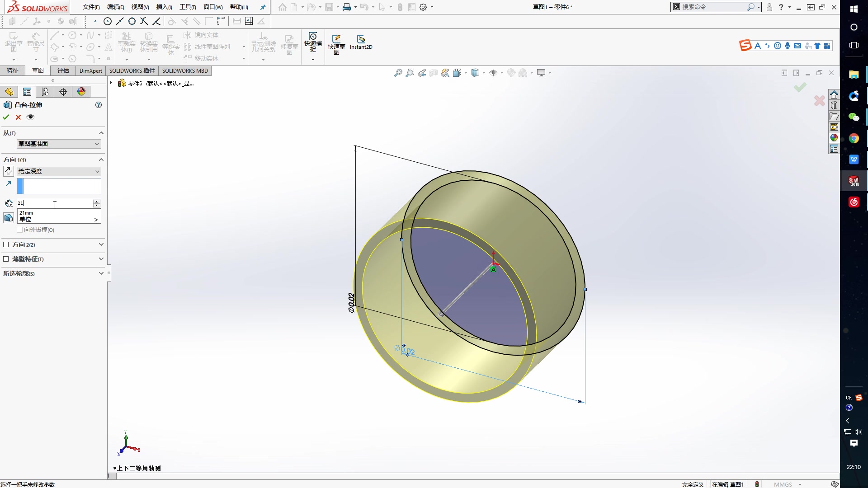868x488 pixels.
Task: Open the DisplayManager color wheel tab
Action: (x=81, y=92)
